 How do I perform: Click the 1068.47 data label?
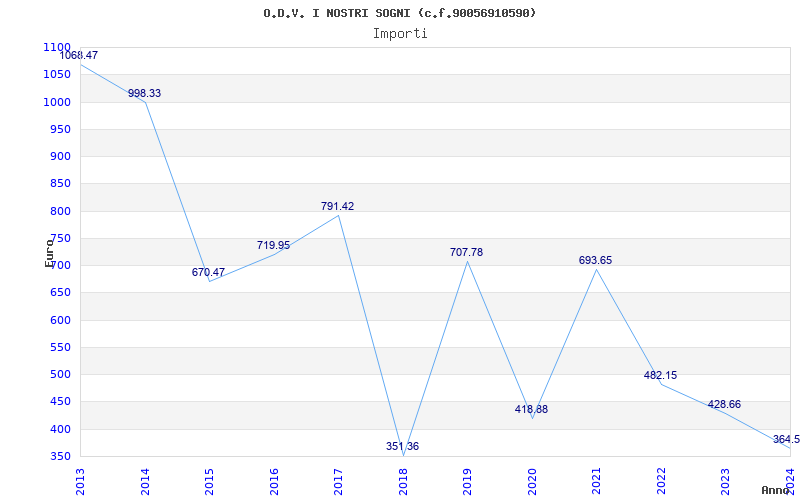79,55
